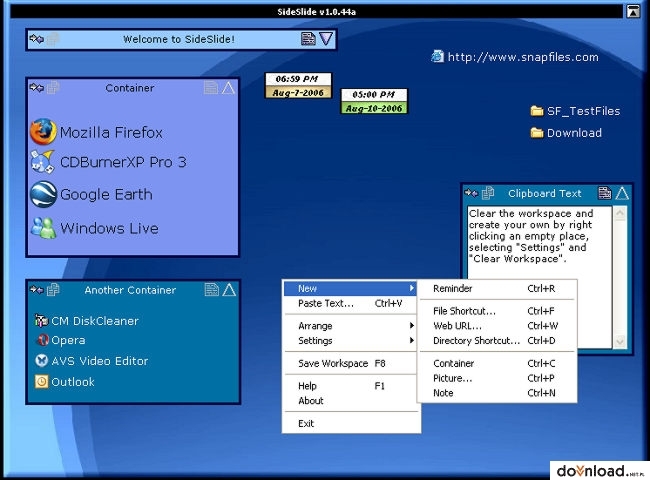Screen dimensions: 650x480
Task: Open the 06:59 PM Aug-7-2006 reminder
Action: 298,85
